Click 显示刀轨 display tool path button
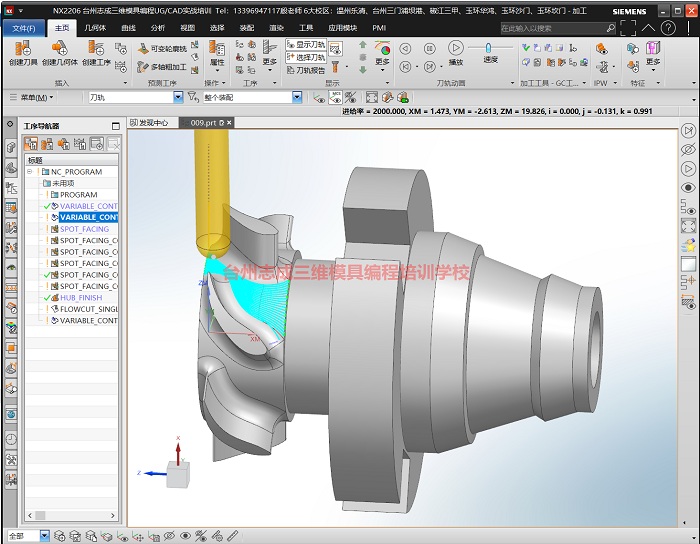 pos(306,45)
